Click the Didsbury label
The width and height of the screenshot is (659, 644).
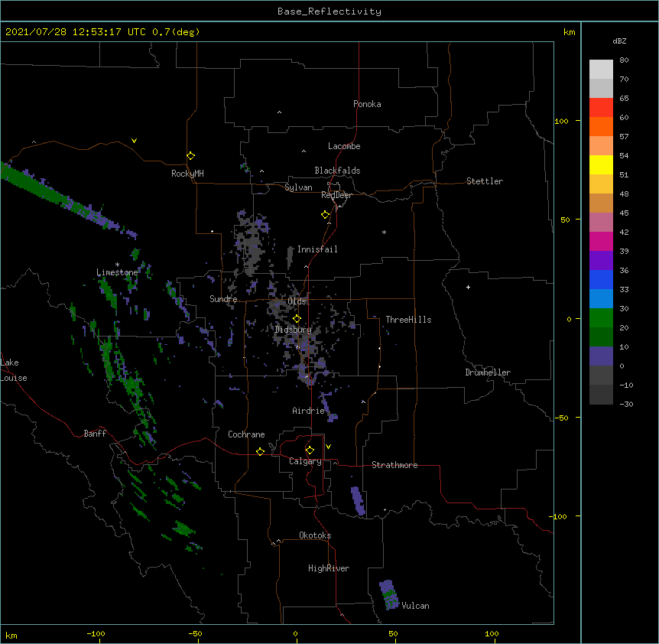coord(293,330)
